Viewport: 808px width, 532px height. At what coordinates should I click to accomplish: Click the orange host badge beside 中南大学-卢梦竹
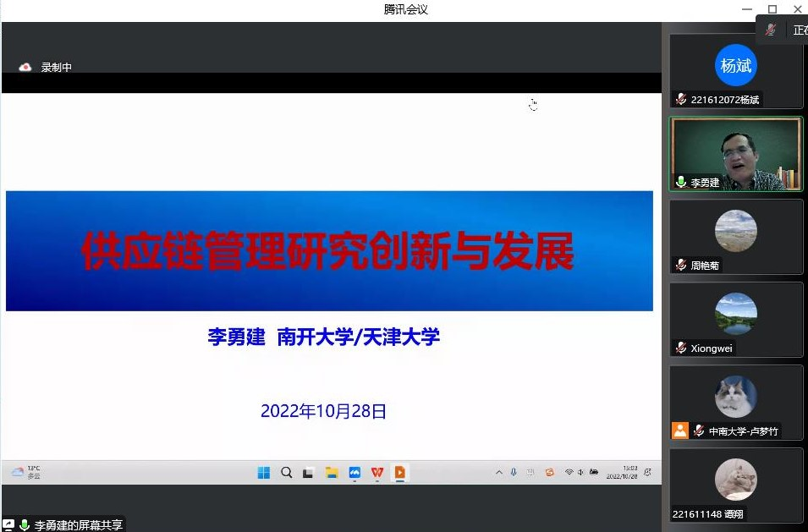pyautogui.click(x=680, y=431)
